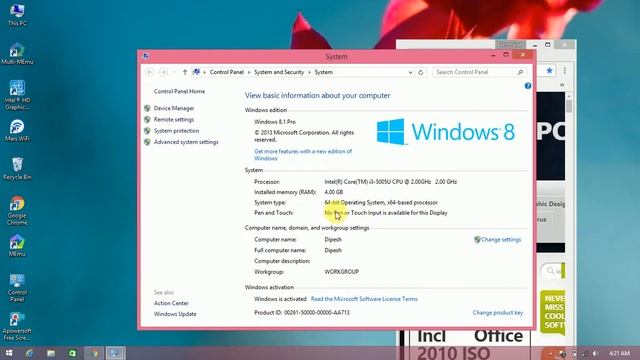
Task: Select Apowersoft Free Screen desktop icon
Action: tap(17, 326)
